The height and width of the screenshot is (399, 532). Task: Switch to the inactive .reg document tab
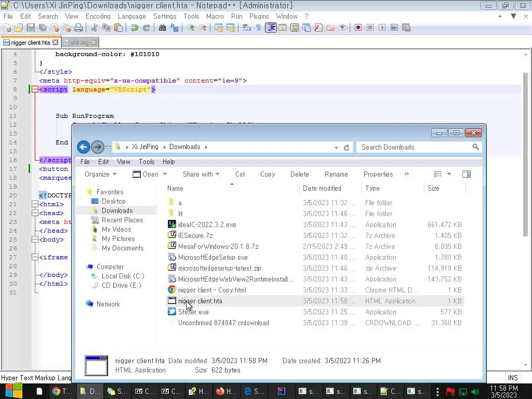tap(79, 43)
